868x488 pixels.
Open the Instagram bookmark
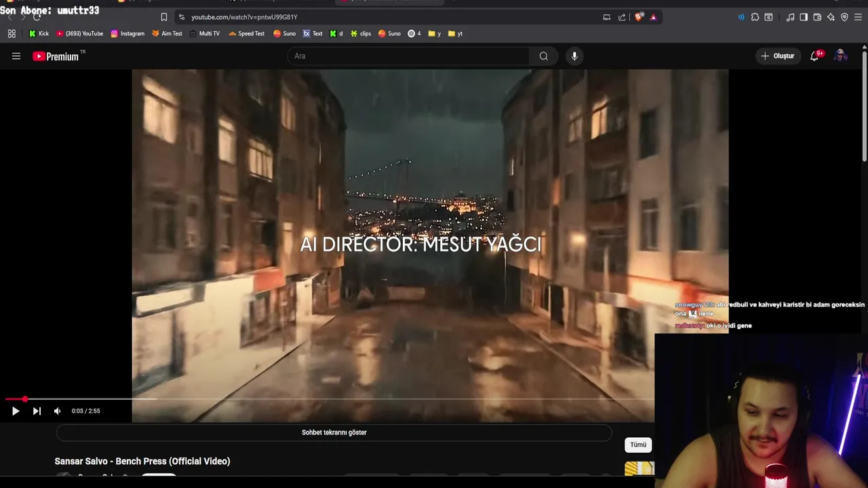pyautogui.click(x=127, y=33)
